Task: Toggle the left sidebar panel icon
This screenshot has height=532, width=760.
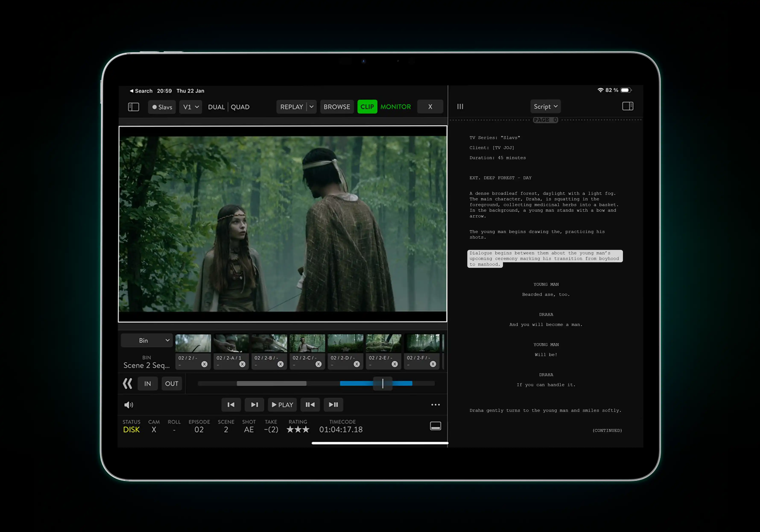Action: click(133, 107)
